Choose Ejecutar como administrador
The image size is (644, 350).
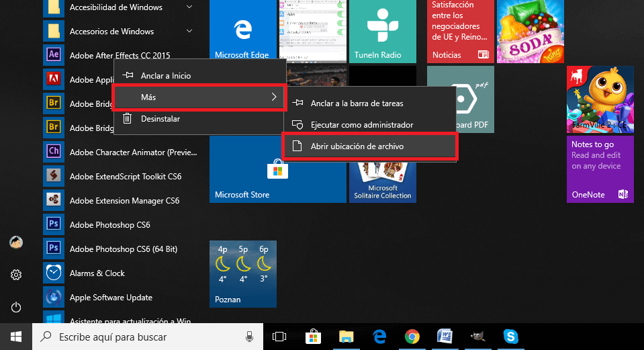pos(371,124)
